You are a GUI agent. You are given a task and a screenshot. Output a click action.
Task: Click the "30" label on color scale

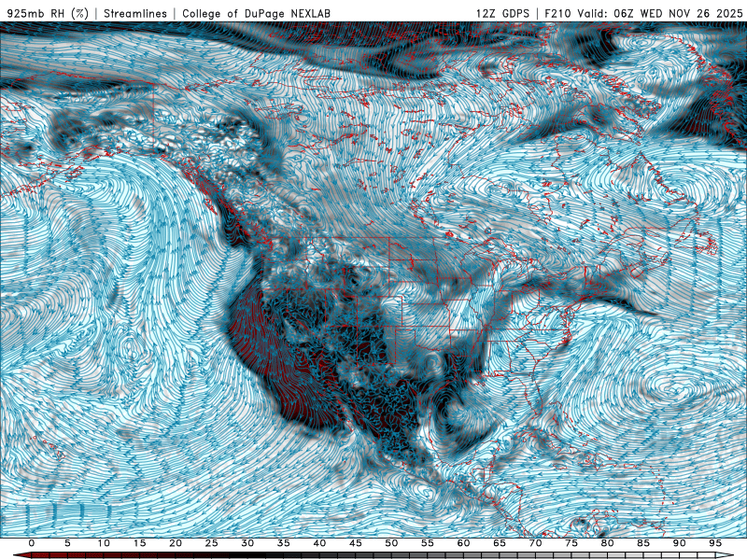[x=247, y=543]
